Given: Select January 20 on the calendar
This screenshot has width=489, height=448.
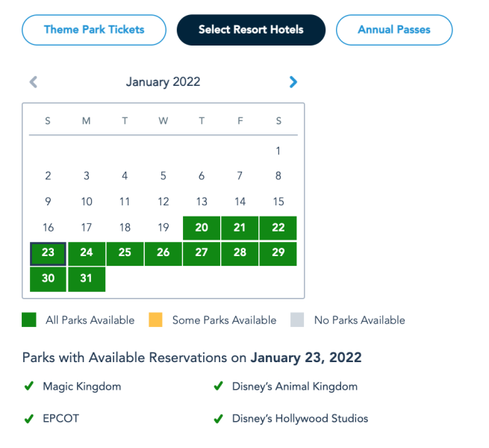Looking at the screenshot, I should click(202, 228).
